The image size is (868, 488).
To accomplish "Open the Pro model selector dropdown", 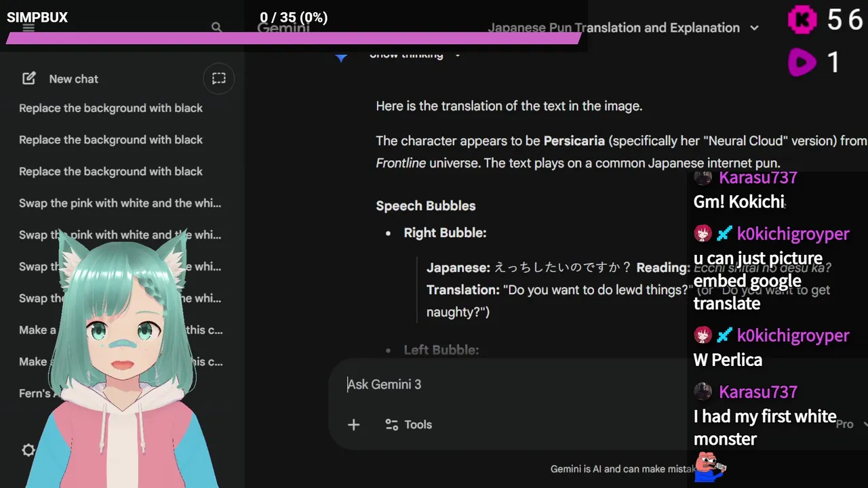I will [x=850, y=424].
